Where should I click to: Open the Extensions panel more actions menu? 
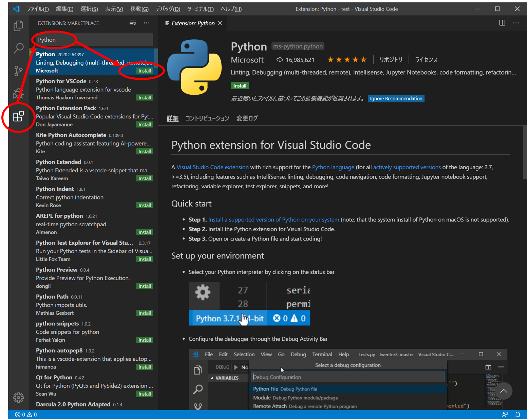point(147,23)
